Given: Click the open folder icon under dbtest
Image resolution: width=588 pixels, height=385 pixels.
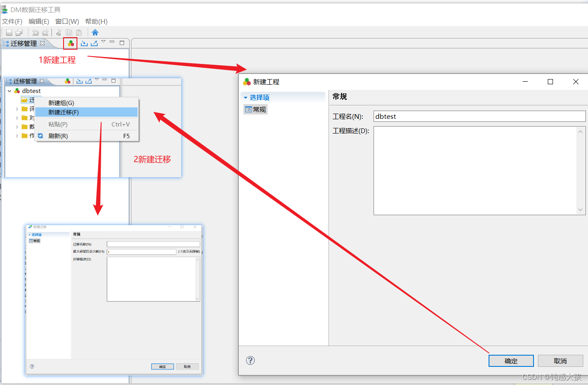Looking at the screenshot, I should click(24, 100).
